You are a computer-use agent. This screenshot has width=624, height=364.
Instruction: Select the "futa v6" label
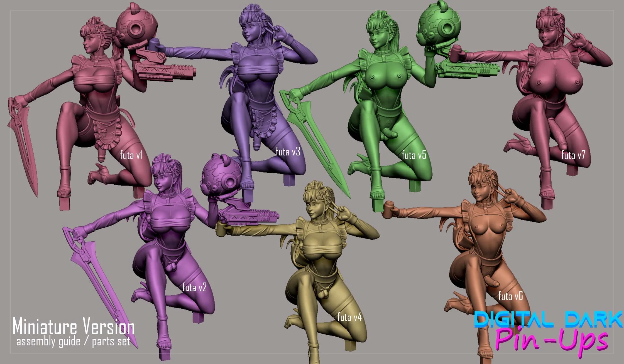(511, 296)
